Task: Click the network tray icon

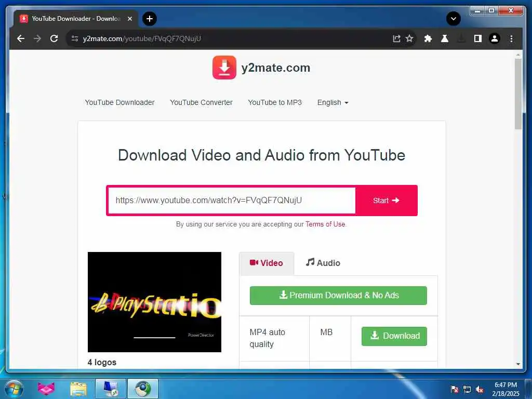Action: pos(467,389)
